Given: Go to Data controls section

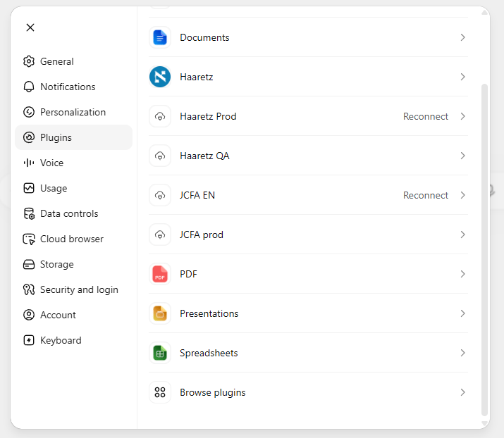Looking at the screenshot, I should click(73, 213).
